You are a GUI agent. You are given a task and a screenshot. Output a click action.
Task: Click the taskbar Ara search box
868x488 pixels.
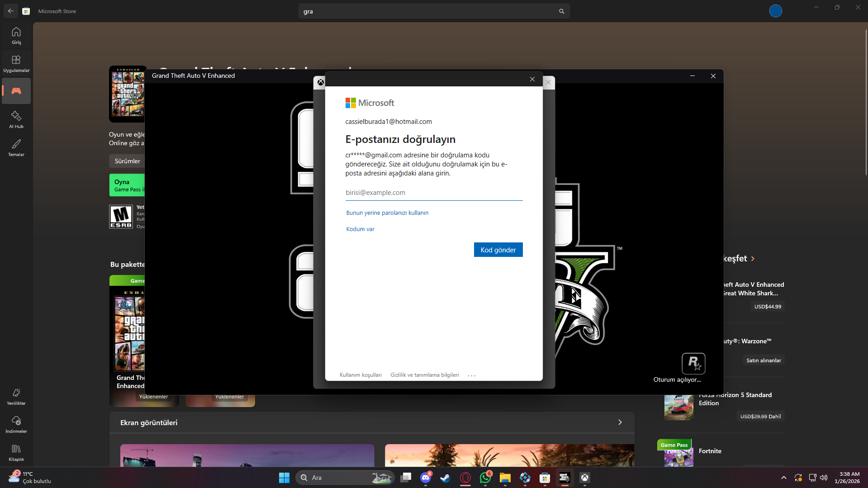click(x=345, y=478)
